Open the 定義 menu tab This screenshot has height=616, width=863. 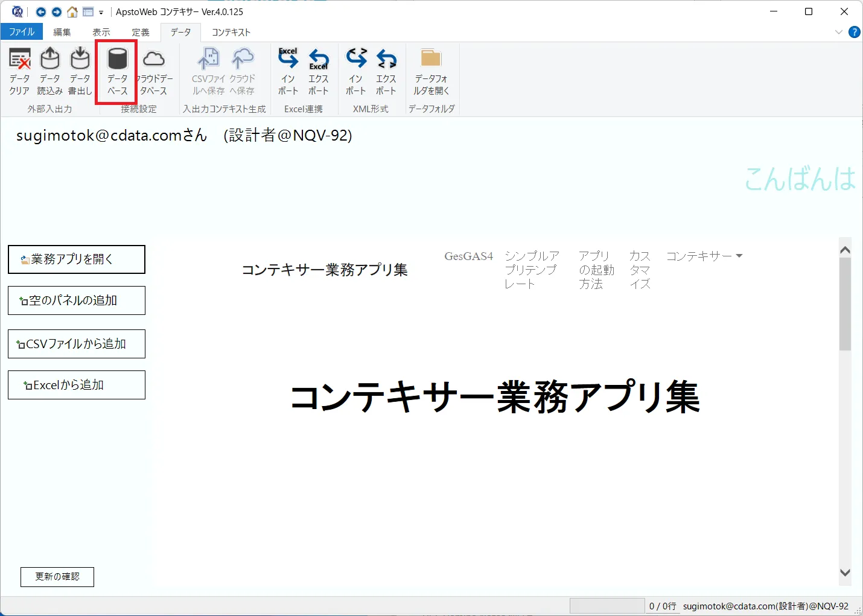pyautogui.click(x=140, y=32)
